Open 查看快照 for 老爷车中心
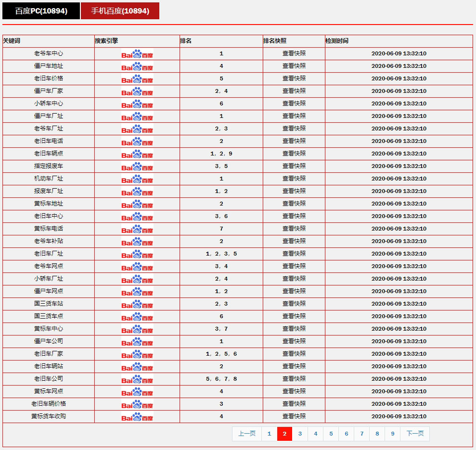Image resolution: width=476 pixels, height=450 pixels. pos(294,53)
